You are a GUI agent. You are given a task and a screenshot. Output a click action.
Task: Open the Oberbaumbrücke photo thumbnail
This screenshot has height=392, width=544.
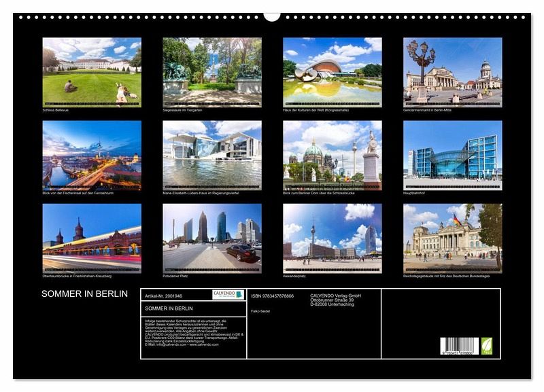click(x=92, y=238)
